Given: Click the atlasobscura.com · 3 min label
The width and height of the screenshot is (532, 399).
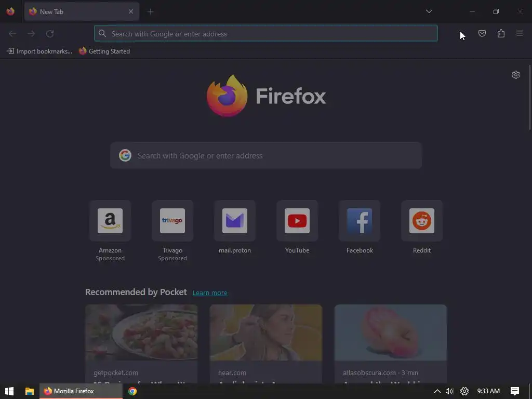Looking at the screenshot, I should 380,373.
